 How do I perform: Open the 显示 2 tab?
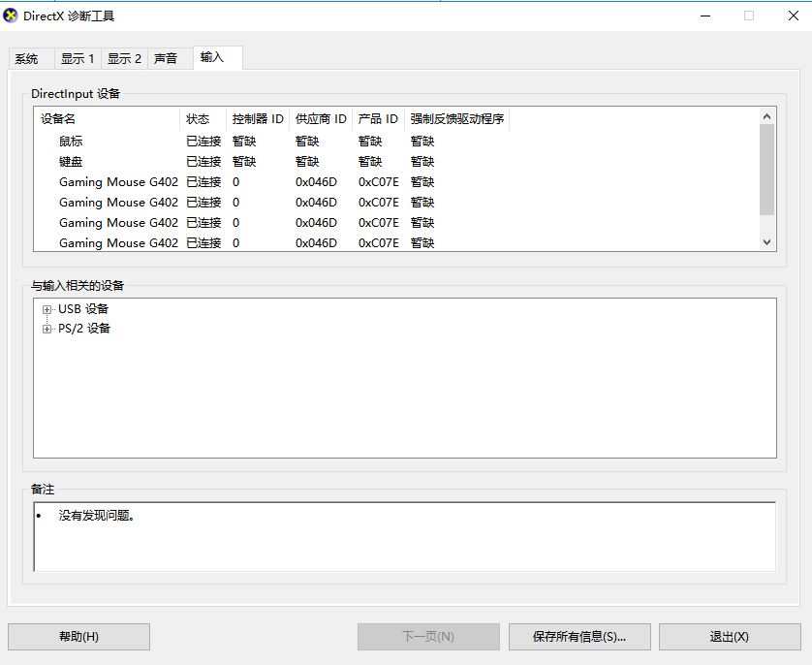[x=124, y=58]
